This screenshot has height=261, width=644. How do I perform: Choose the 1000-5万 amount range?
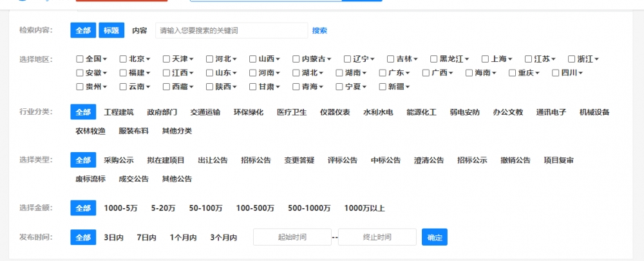click(121, 208)
